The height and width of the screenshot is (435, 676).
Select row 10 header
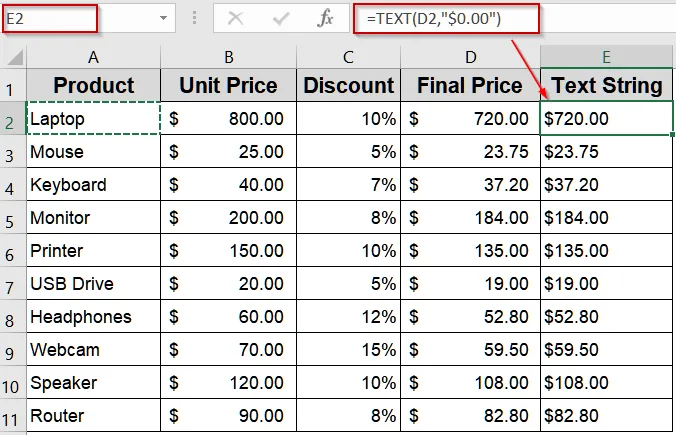pos(13,382)
